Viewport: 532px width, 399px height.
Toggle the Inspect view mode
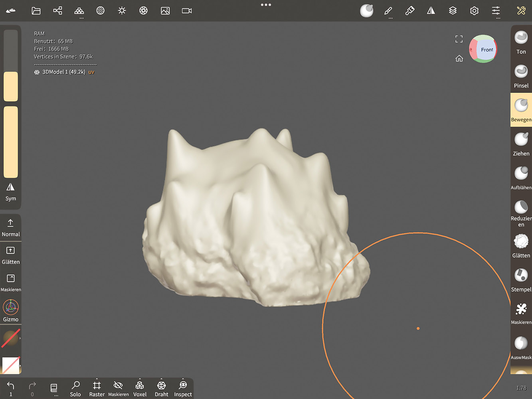coord(183,389)
